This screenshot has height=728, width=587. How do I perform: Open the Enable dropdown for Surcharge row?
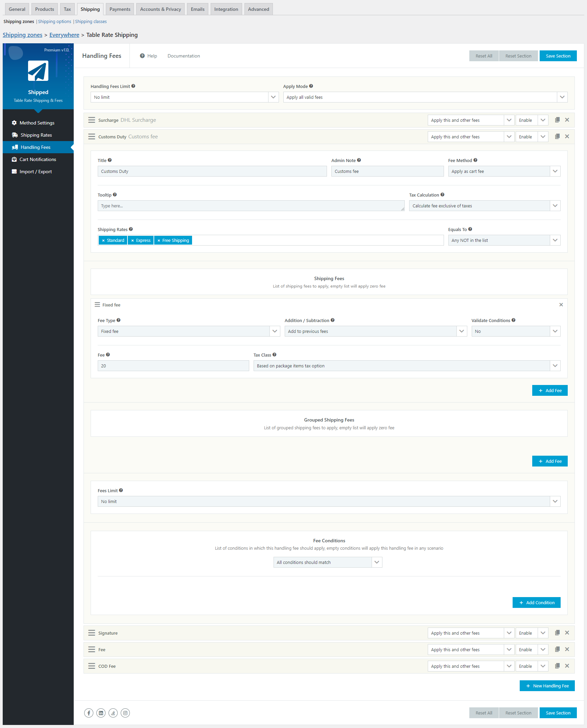(532, 120)
